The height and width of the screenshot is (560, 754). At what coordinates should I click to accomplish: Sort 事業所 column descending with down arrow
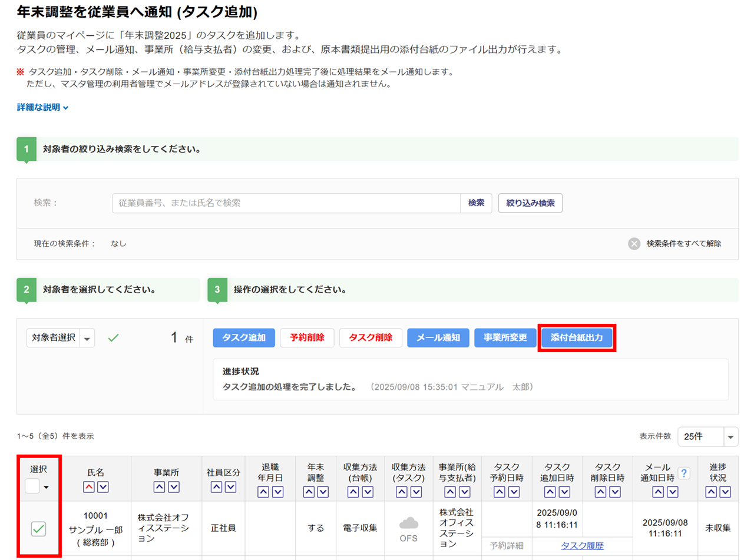[x=173, y=487]
